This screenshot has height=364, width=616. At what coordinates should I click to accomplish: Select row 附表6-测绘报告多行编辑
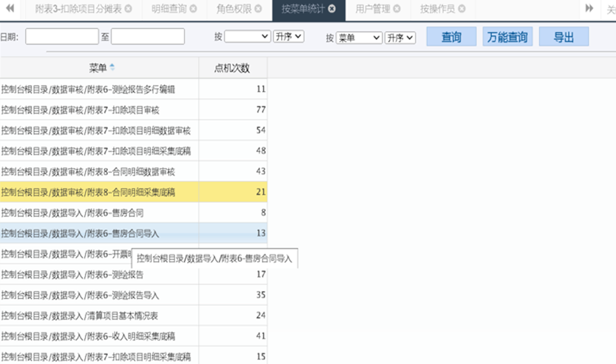point(134,89)
